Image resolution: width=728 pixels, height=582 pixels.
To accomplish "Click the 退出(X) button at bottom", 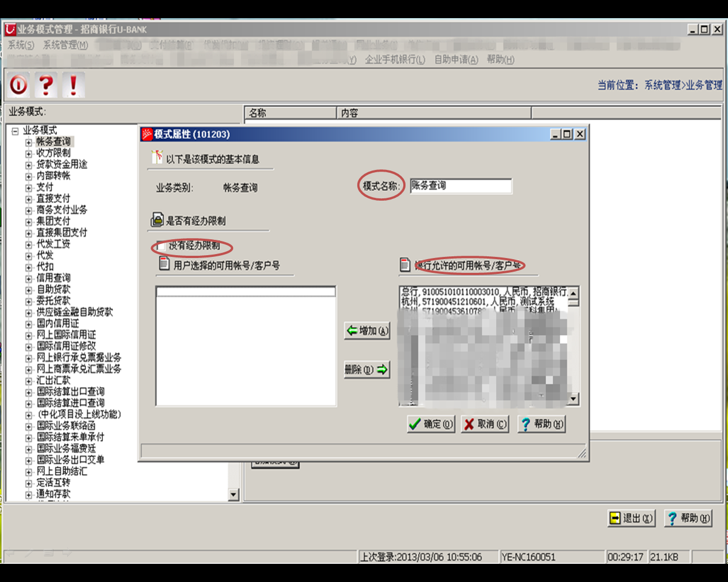I will (631, 518).
